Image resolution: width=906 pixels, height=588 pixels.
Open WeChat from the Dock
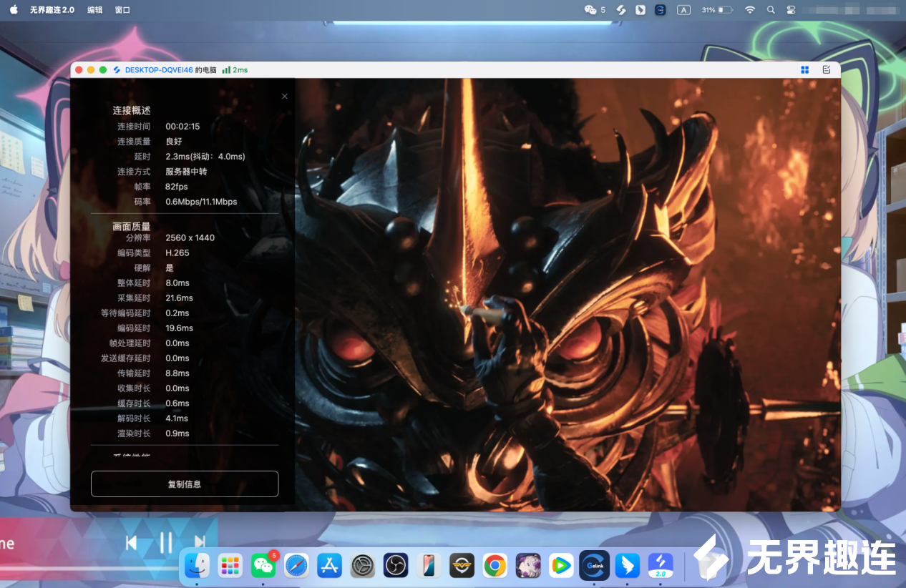tap(263, 566)
